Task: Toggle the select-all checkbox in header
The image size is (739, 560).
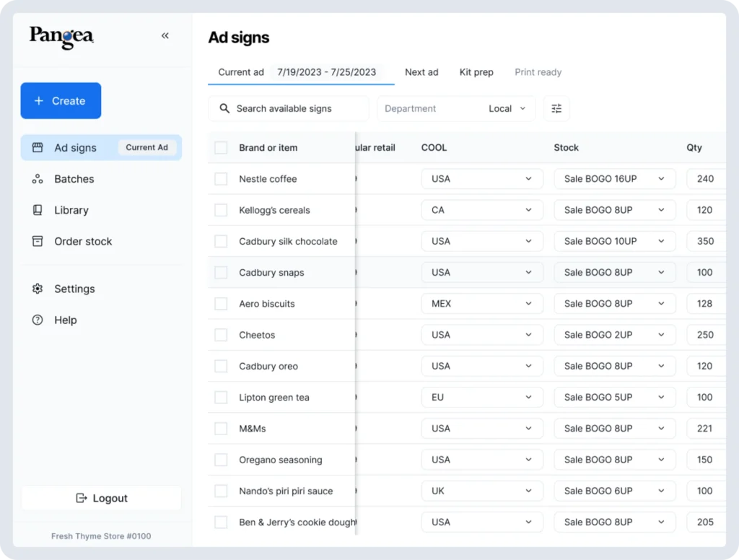Action: coord(221,147)
